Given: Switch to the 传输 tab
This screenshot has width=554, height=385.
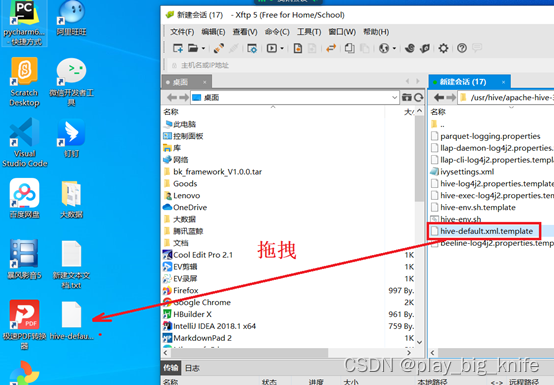Looking at the screenshot, I should [x=171, y=368].
